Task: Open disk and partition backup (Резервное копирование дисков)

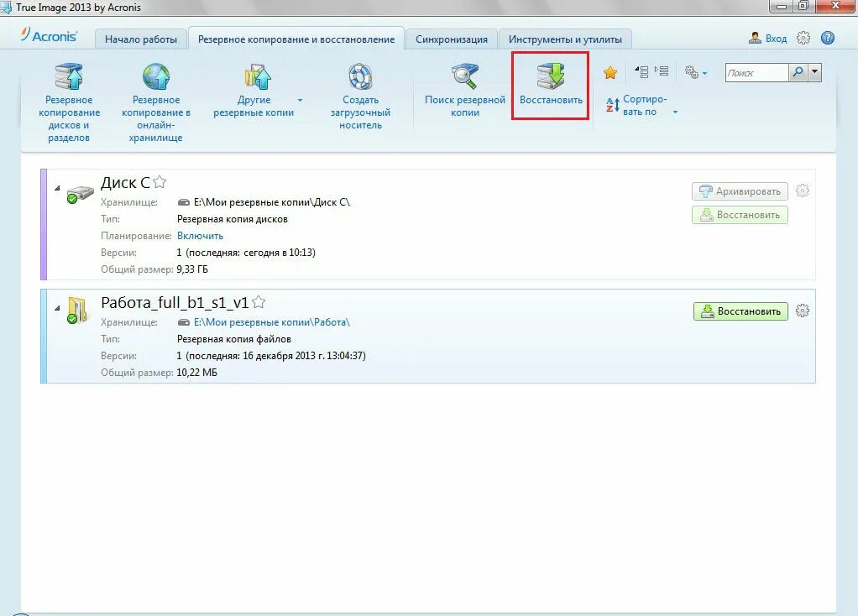Action: click(x=69, y=103)
